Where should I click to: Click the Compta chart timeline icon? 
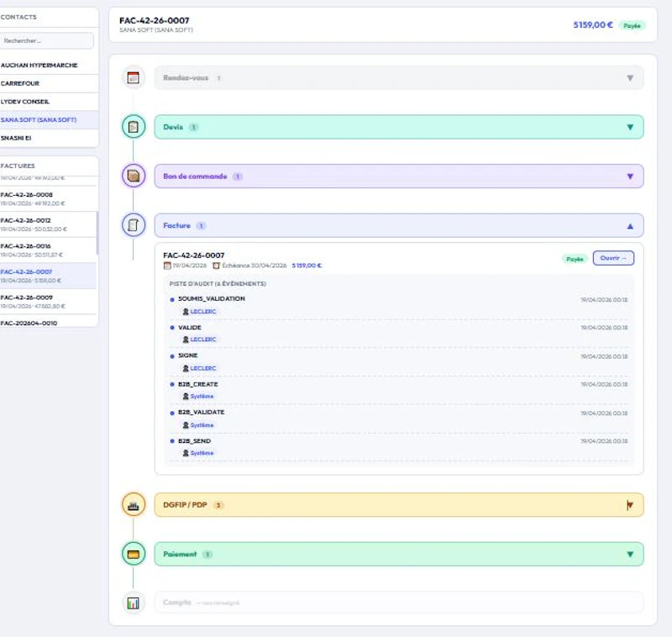[x=134, y=603]
